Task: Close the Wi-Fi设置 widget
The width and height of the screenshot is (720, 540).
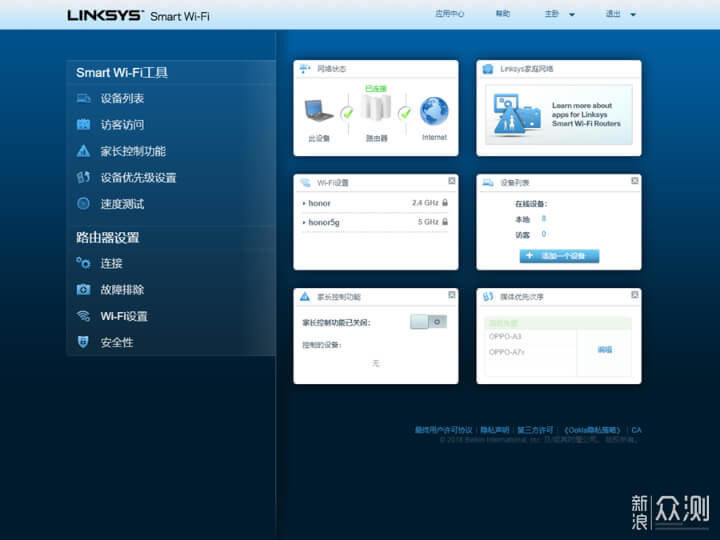Action: [451, 181]
